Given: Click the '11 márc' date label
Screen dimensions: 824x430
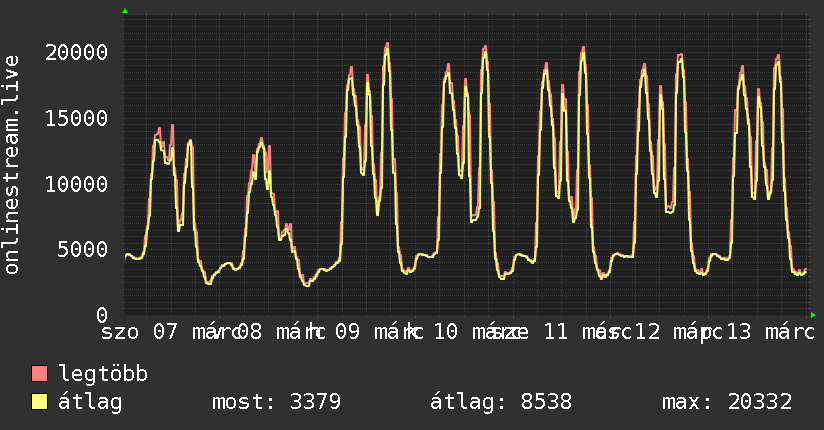Looking at the screenshot, I should click(587, 332).
